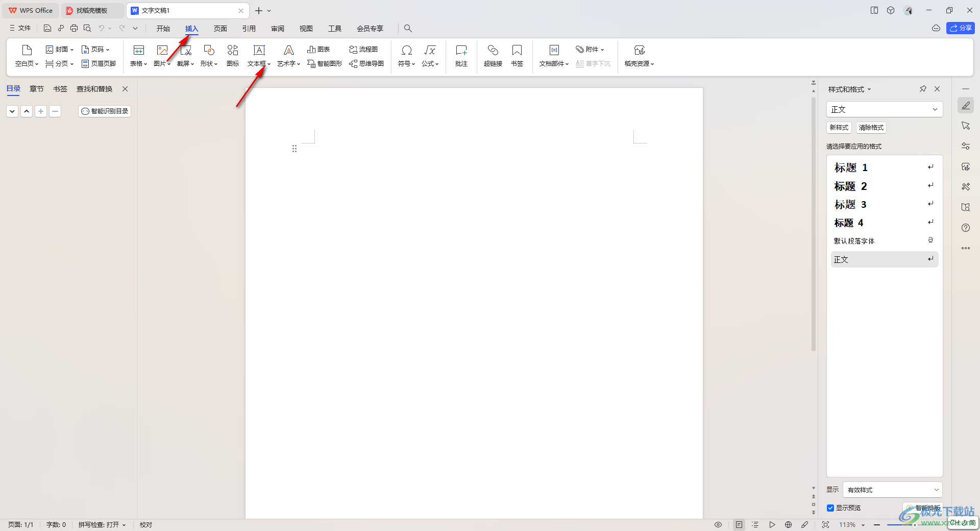Switch to the Home ribbon tab
The image size is (980, 531).
tap(163, 29)
